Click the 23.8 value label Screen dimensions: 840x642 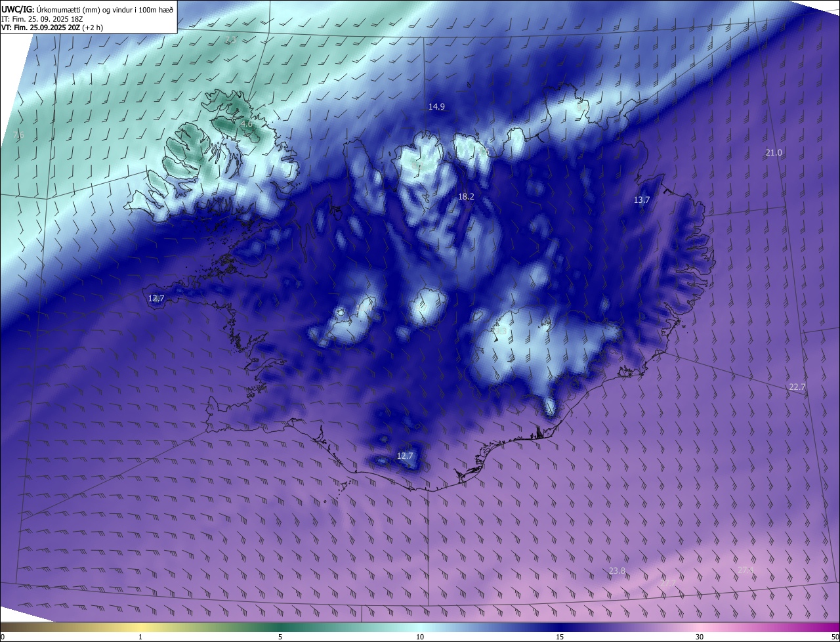(617, 570)
